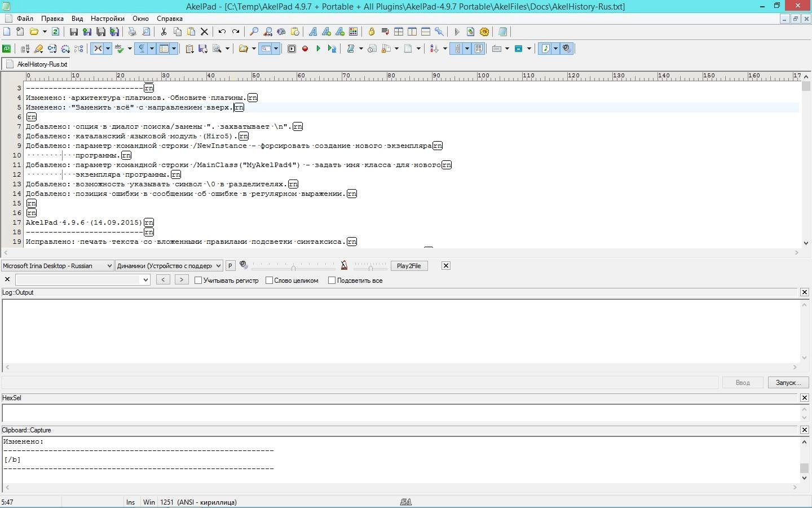The width and height of the screenshot is (812, 508).
Task: Click the print preview icon
Action: (146, 32)
